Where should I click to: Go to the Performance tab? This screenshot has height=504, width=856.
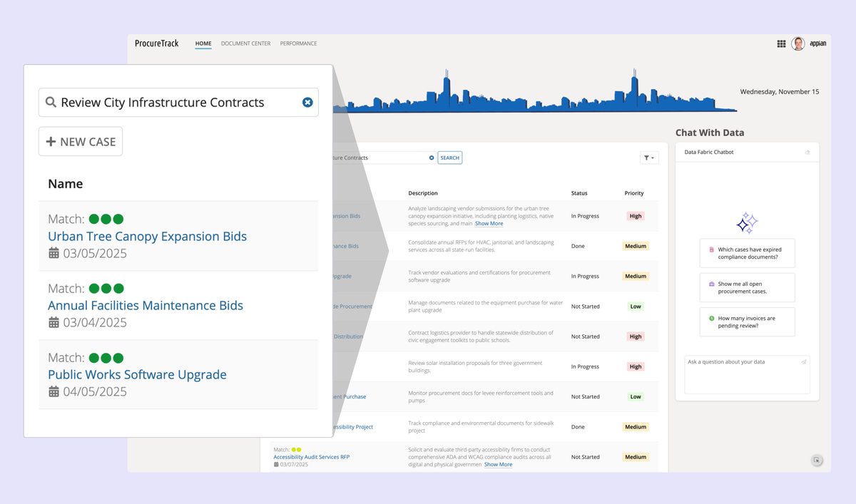pos(298,44)
